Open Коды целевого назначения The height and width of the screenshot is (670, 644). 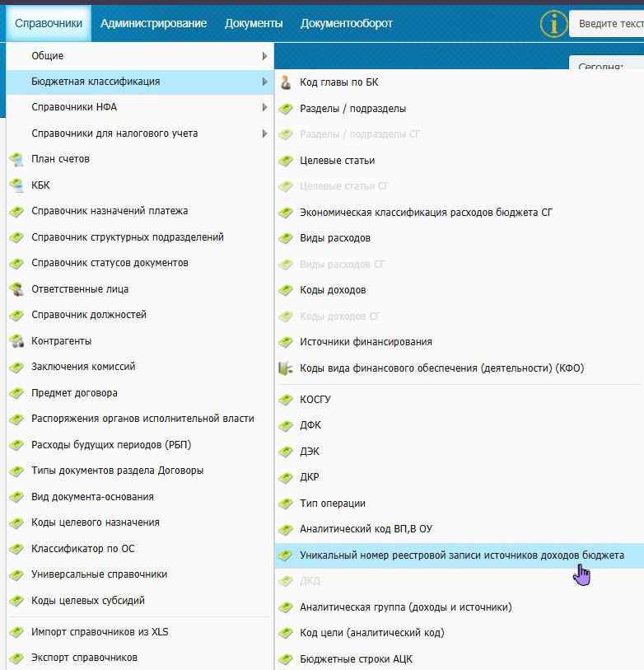[x=140, y=523]
